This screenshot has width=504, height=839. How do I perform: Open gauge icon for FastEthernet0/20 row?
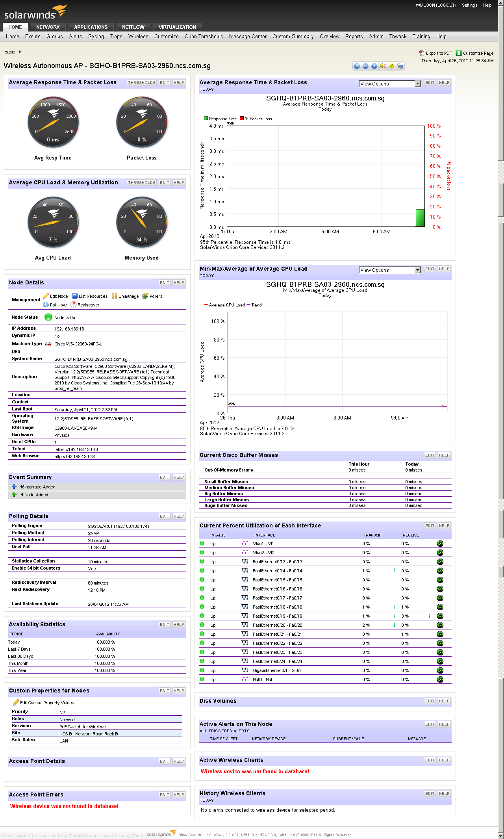440,625
